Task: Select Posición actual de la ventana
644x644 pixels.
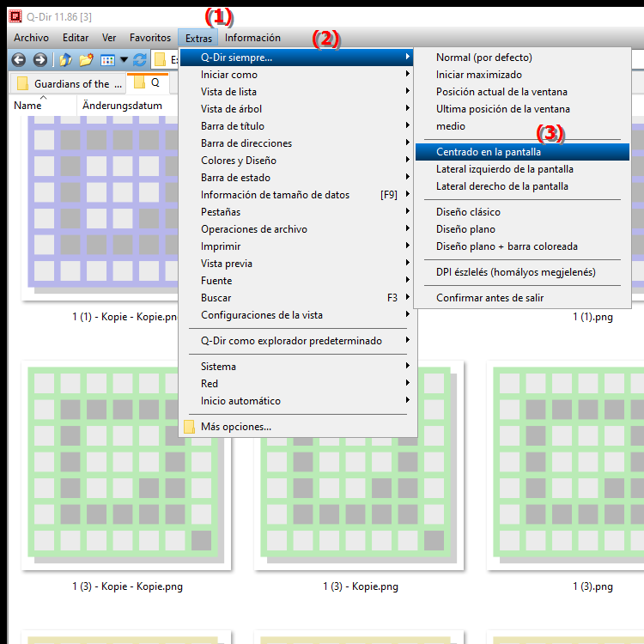Action: pos(522,92)
